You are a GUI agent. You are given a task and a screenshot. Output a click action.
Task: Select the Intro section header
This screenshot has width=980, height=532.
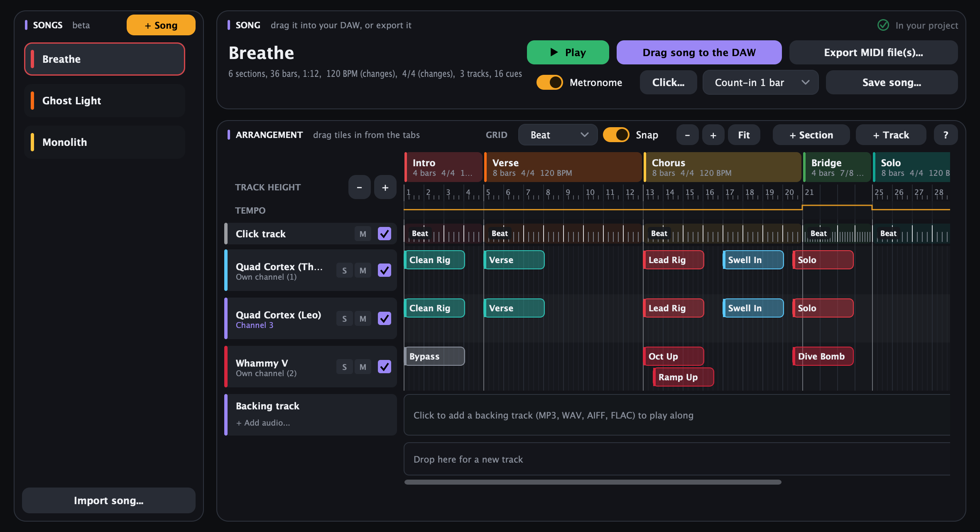click(x=443, y=167)
